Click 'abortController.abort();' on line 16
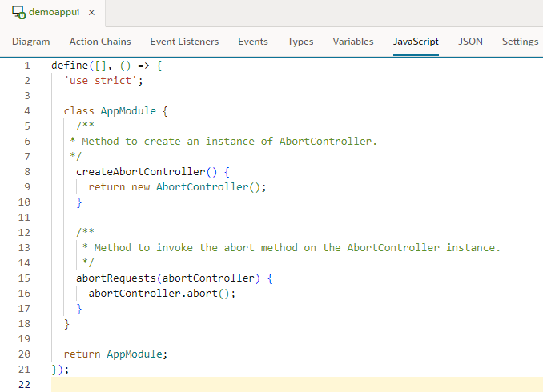The height and width of the screenshot is (392, 543). pyautogui.click(x=162, y=294)
